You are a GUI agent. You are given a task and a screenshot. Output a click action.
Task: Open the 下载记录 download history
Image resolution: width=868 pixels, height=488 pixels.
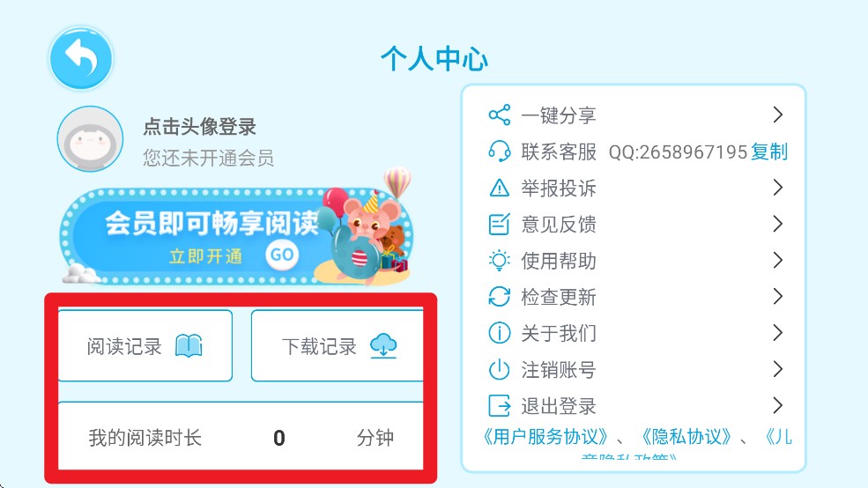[x=338, y=346]
